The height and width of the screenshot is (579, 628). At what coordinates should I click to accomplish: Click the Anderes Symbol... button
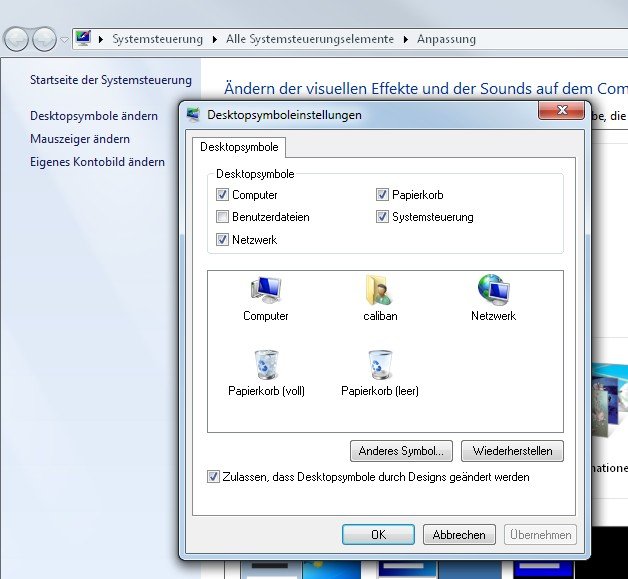pyautogui.click(x=401, y=451)
